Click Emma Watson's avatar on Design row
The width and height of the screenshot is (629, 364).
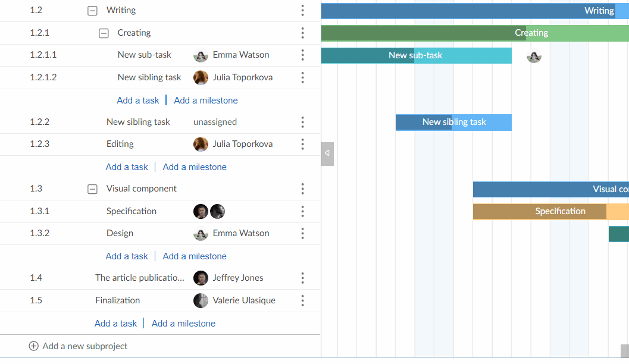(x=201, y=233)
